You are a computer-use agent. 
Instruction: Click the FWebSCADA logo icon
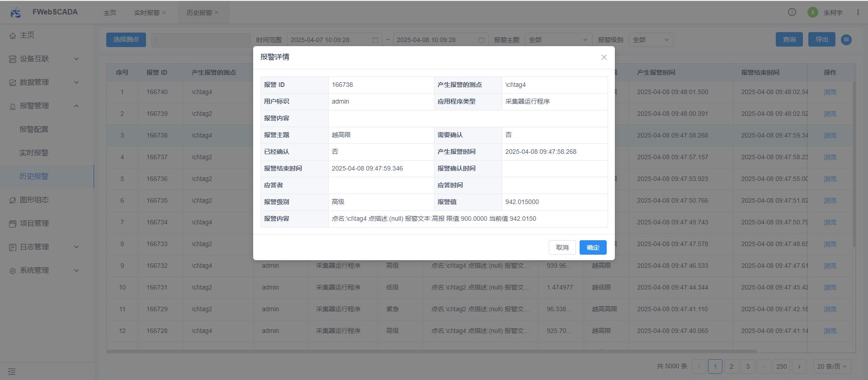15,12
